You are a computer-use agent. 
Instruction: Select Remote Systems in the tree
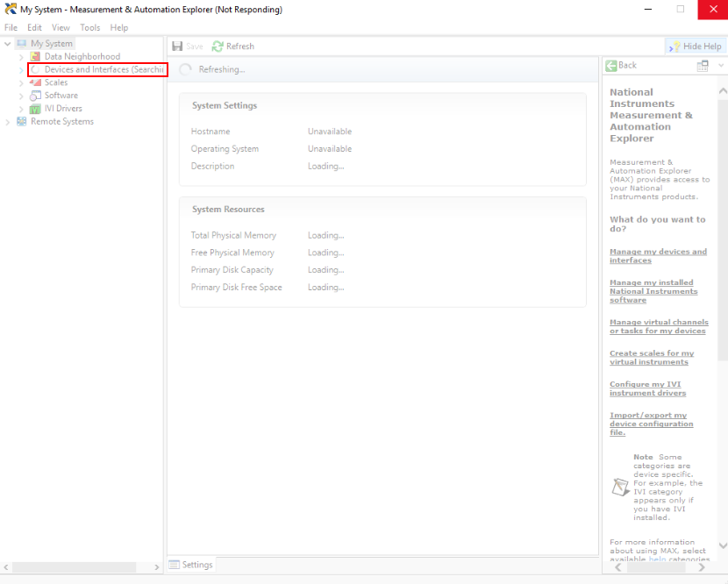coord(62,122)
